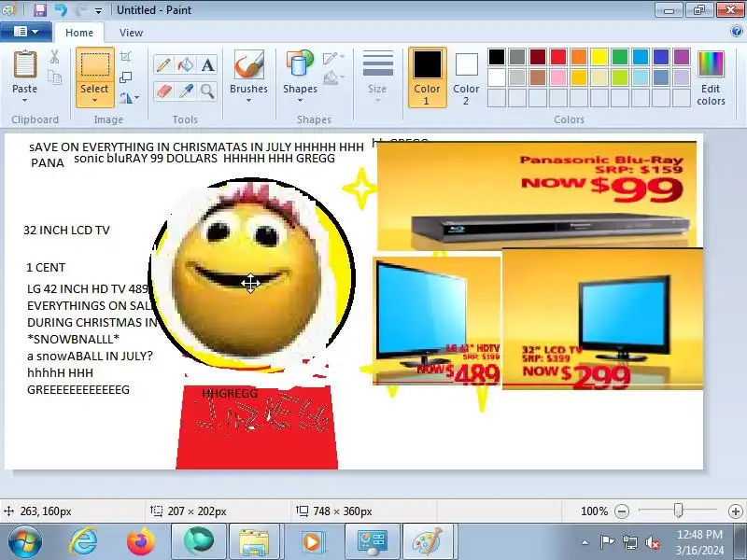Select the Eraser tool
This screenshot has height=560, width=747.
point(163,91)
